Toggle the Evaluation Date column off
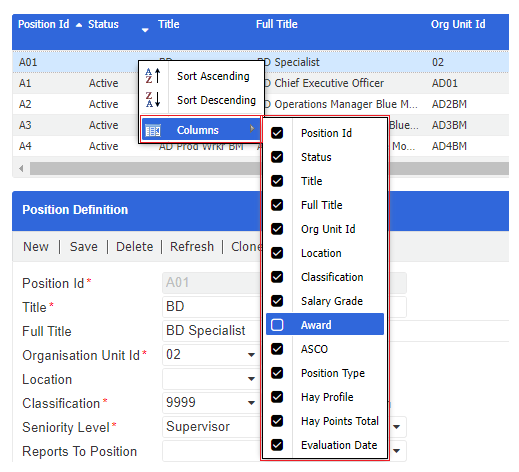The height and width of the screenshot is (472, 519). 277,445
